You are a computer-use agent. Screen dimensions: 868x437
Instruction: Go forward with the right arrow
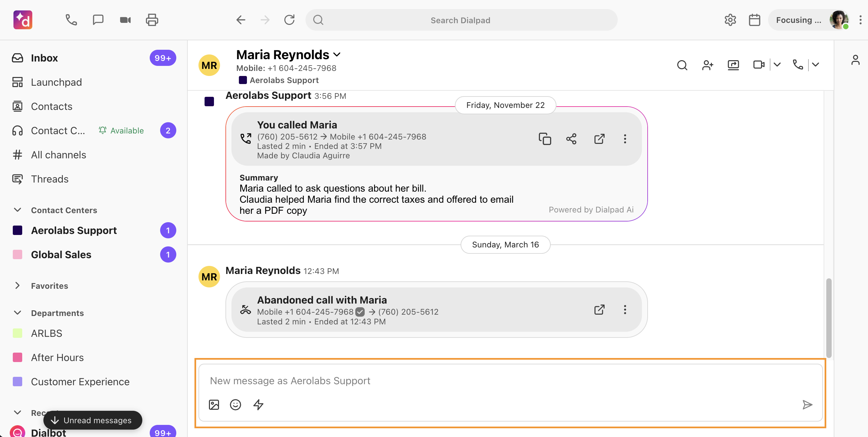pyautogui.click(x=265, y=20)
